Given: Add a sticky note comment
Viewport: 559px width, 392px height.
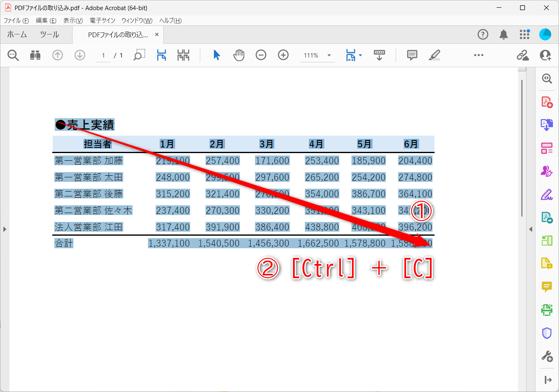Looking at the screenshot, I should (x=412, y=55).
